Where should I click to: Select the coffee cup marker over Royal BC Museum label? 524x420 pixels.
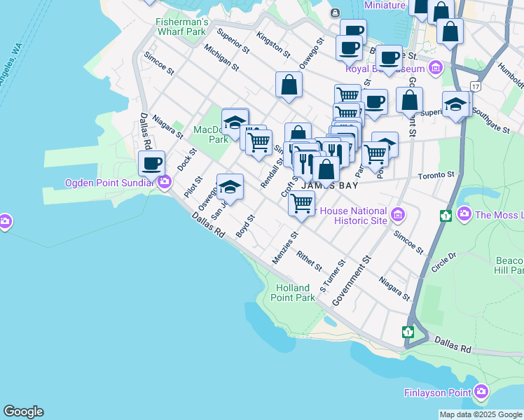(x=389, y=59)
